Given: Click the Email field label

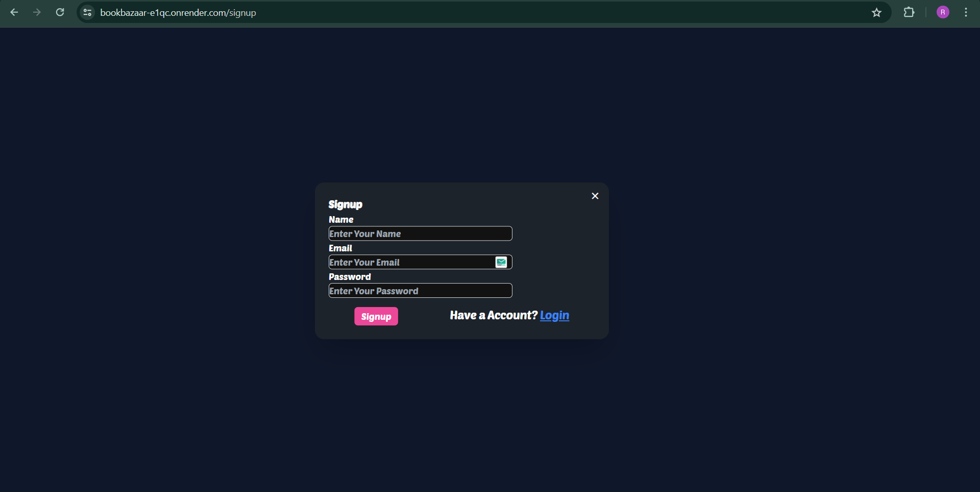Looking at the screenshot, I should 340,248.
